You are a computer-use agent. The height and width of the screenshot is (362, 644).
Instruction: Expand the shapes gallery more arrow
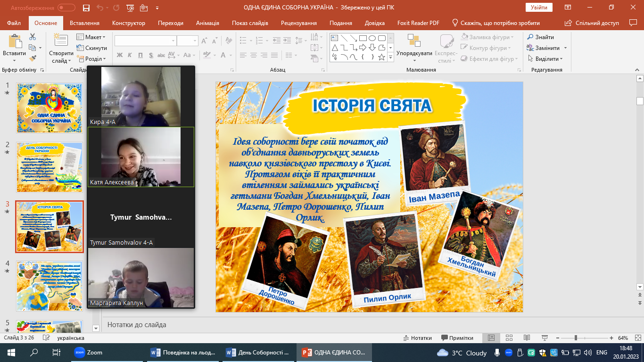(x=390, y=57)
